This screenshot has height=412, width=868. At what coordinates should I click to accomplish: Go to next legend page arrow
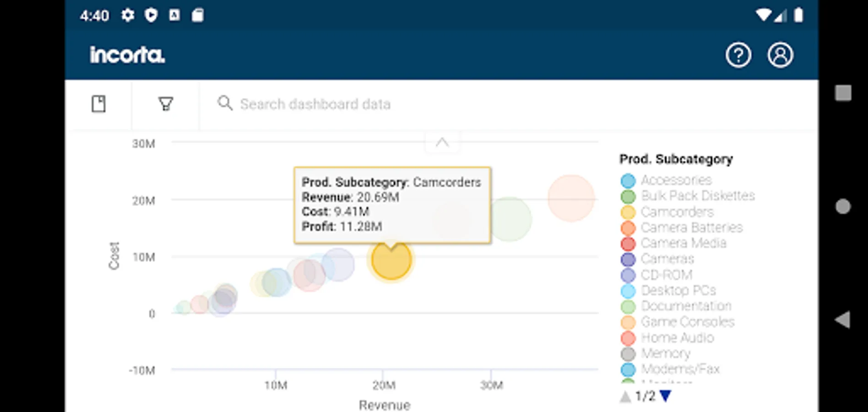click(666, 396)
